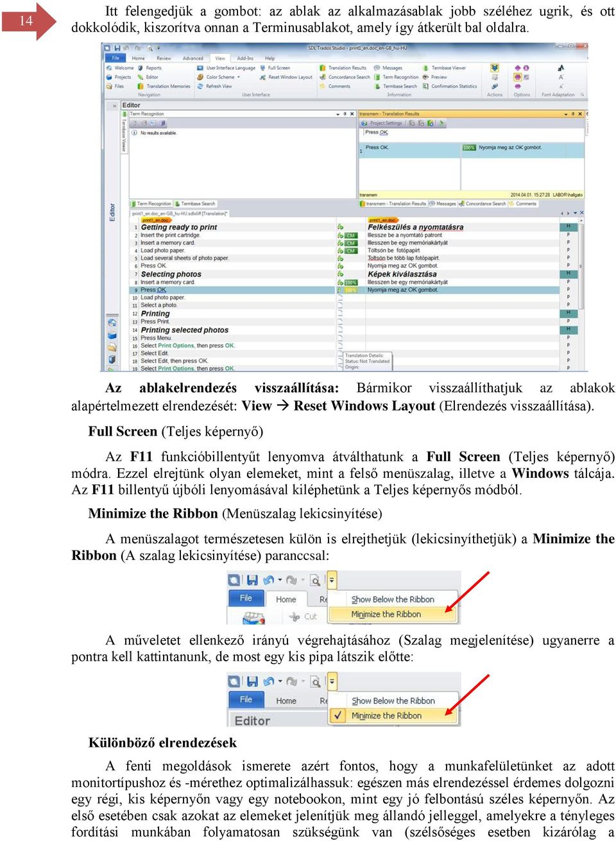Viewport: 616px width, 841px height.
Task: Select source segment "Load several sheets of photo paper."
Action: pos(185,259)
